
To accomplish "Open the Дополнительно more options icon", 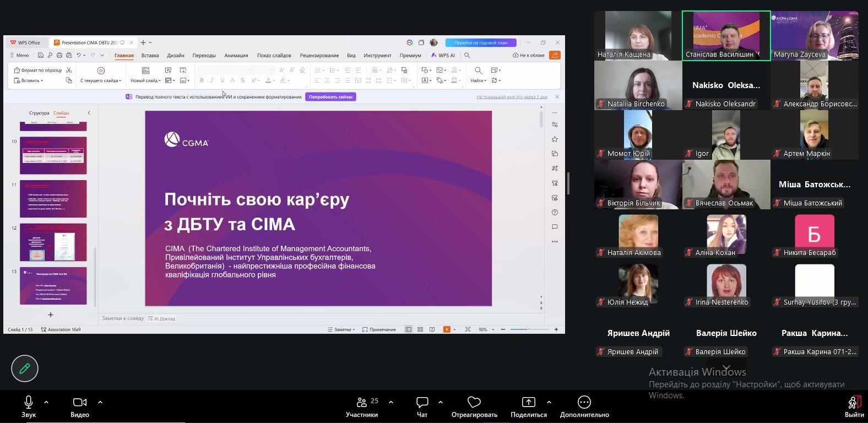I will click(x=584, y=403).
